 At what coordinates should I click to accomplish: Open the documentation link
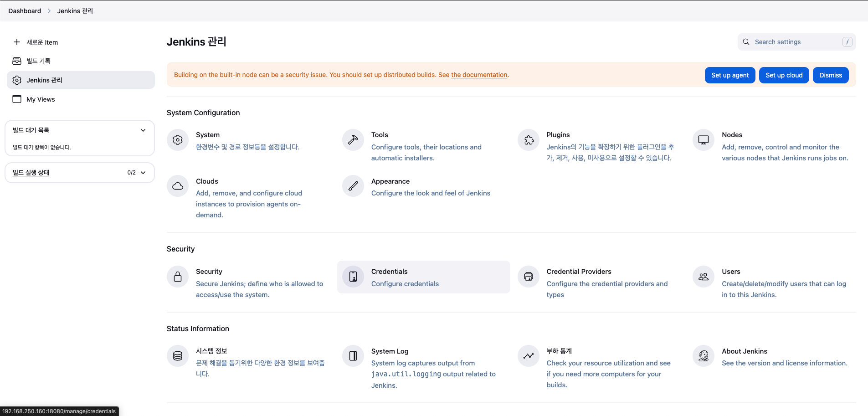tap(479, 75)
